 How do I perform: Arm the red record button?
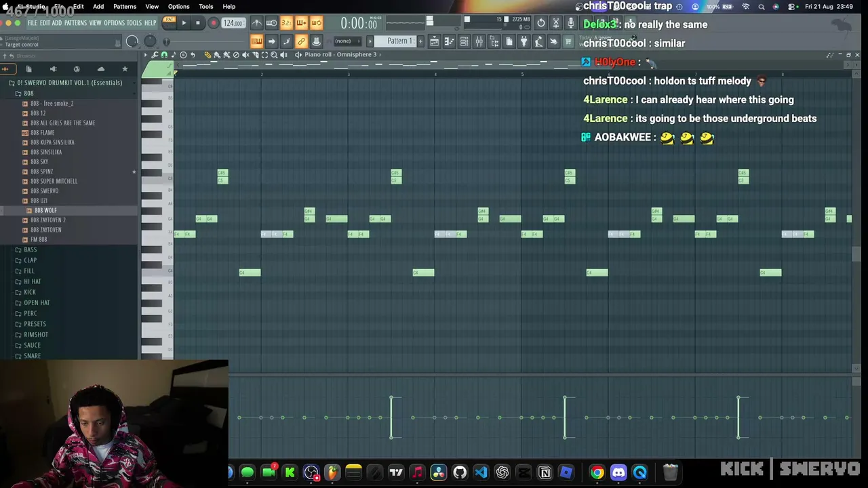point(213,23)
